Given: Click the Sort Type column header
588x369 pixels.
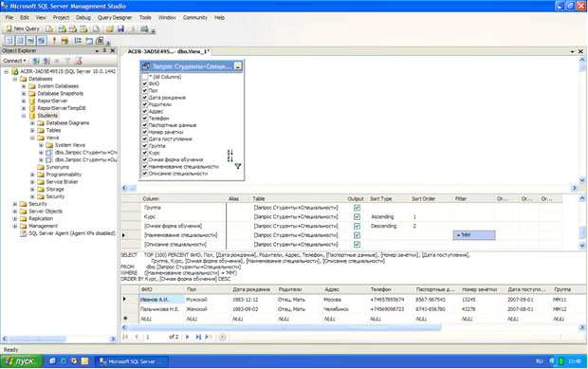Looking at the screenshot, I should [388, 199].
